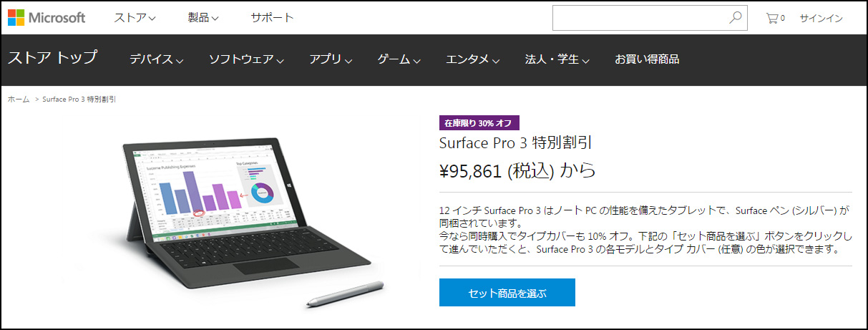Open the サポート menu item
The height and width of the screenshot is (330, 868).
point(272,18)
